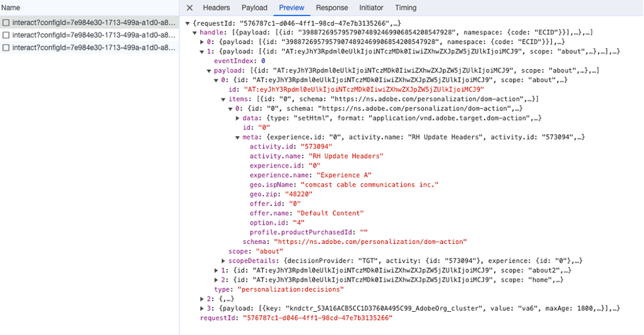Viewport: 644px width, 335px height.
Task: Collapse the handle array node
Action: point(196,32)
